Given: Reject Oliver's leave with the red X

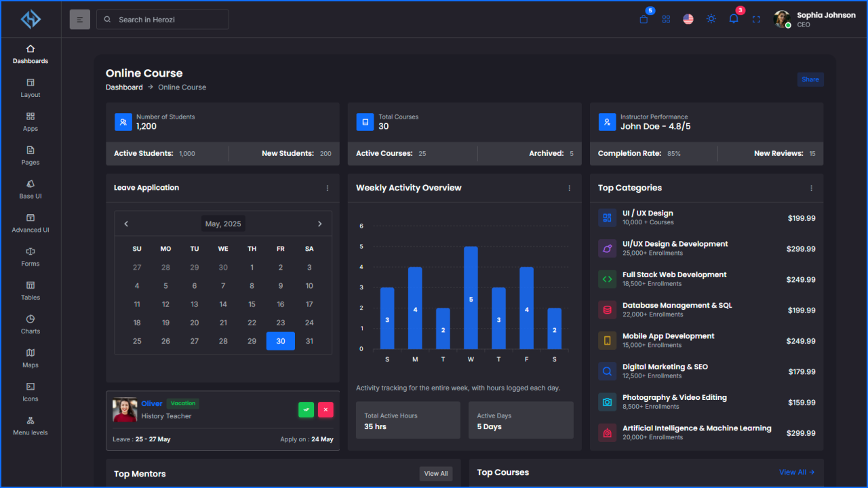Looking at the screenshot, I should (x=325, y=409).
